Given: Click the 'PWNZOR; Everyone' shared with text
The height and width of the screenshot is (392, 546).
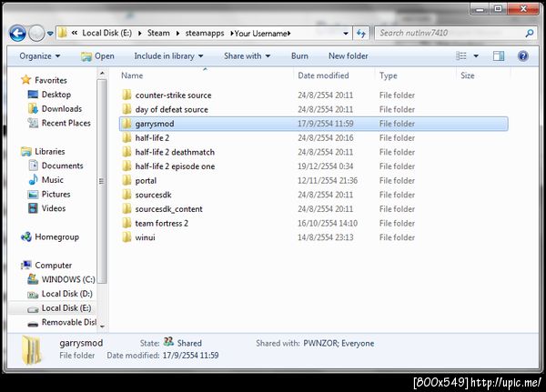Looking at the screenshot, I should [339, 343].
